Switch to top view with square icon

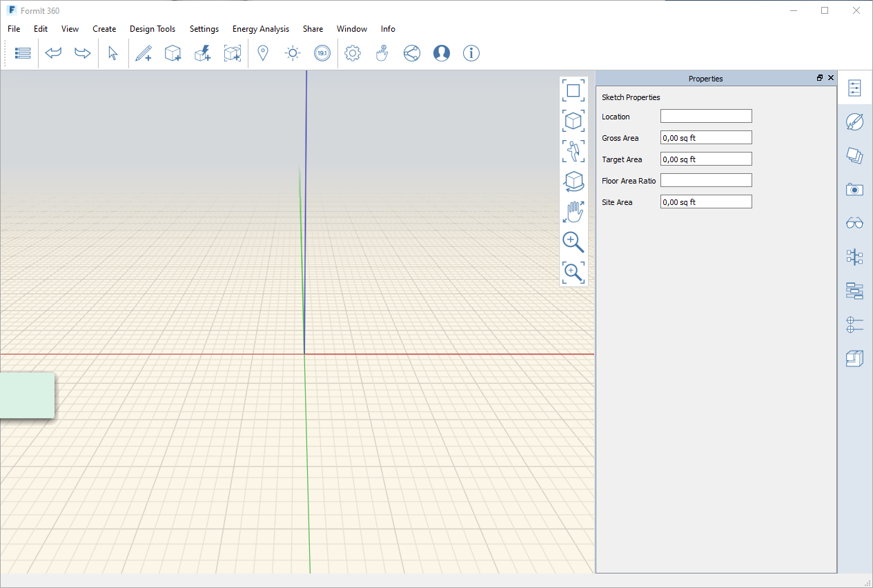tap(573, 90)
